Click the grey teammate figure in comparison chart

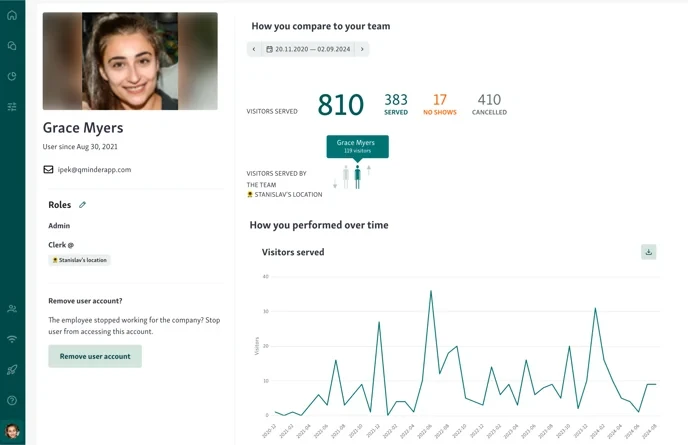tap(346, 177)
